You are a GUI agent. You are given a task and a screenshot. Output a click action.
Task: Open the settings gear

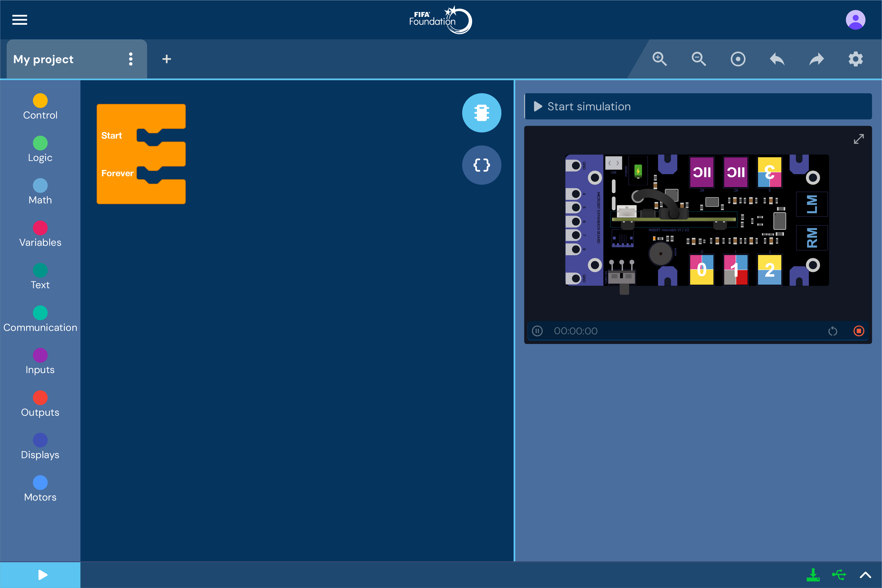(855, 59)
